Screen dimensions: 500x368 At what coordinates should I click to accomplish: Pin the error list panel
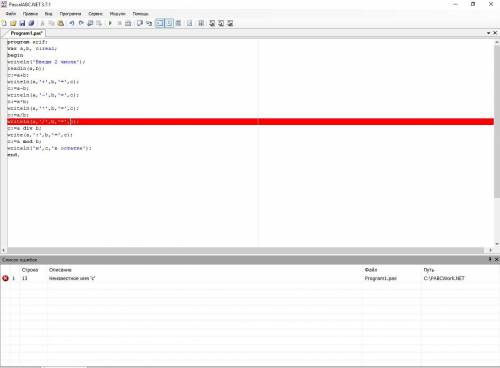[490, 259]
